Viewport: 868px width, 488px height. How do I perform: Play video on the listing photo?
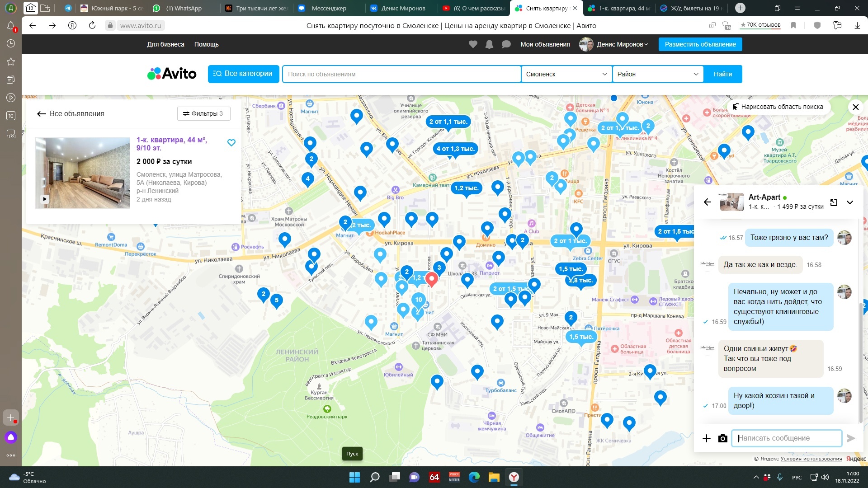click(x=44, y=199)
